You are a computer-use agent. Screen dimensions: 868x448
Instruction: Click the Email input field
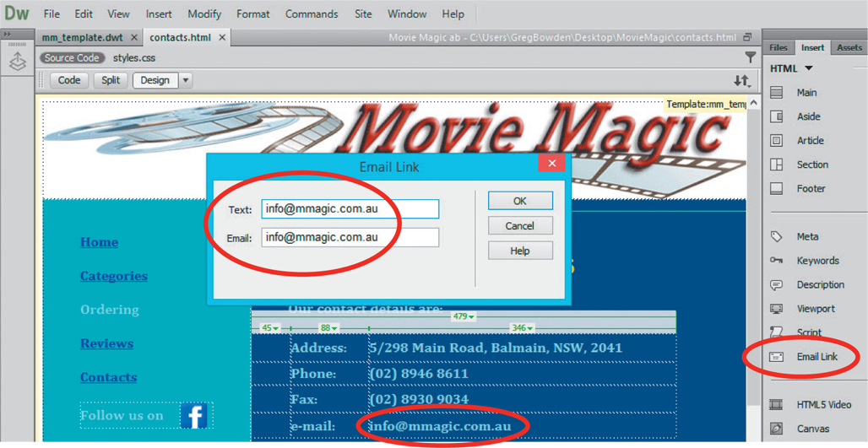[350, 237]
